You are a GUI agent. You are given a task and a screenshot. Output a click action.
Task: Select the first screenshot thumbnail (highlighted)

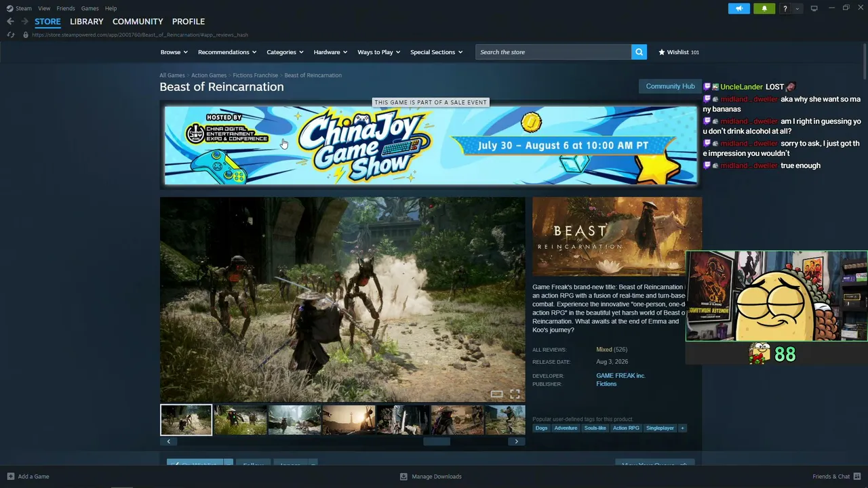186,420
